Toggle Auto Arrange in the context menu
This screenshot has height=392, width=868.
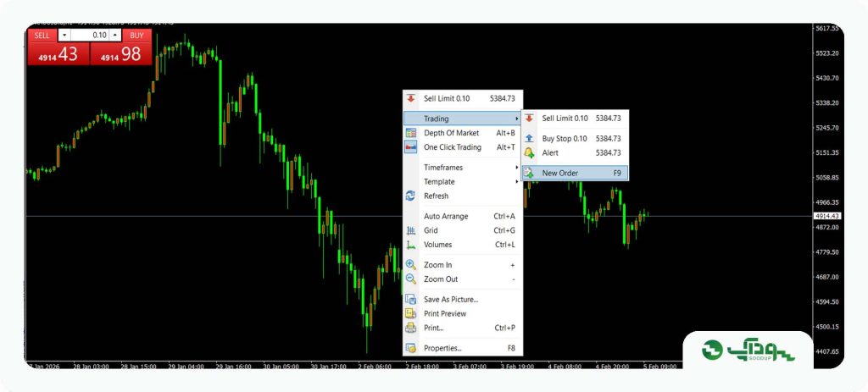tap(463, 216)
